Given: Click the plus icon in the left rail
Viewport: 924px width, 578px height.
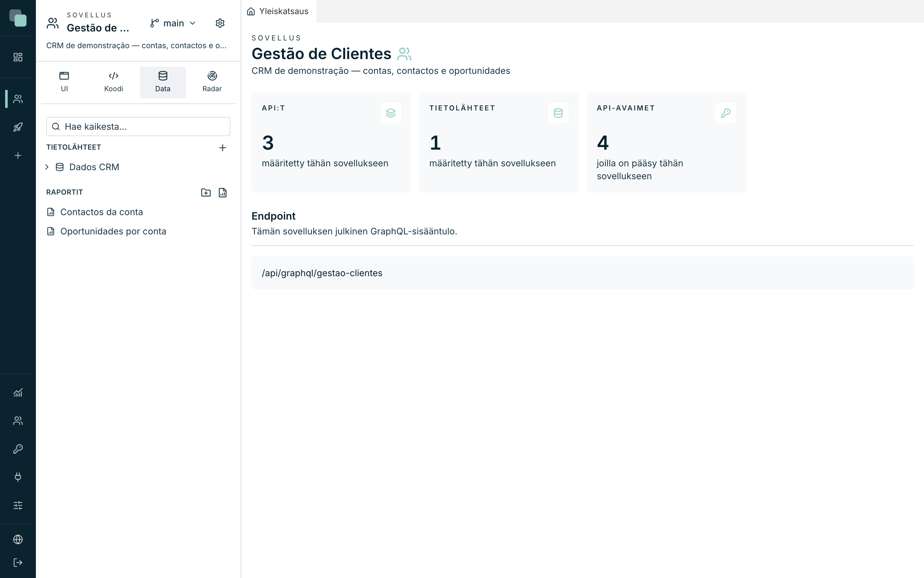Looking at the screenshot, I should click(x=18, y=156).
